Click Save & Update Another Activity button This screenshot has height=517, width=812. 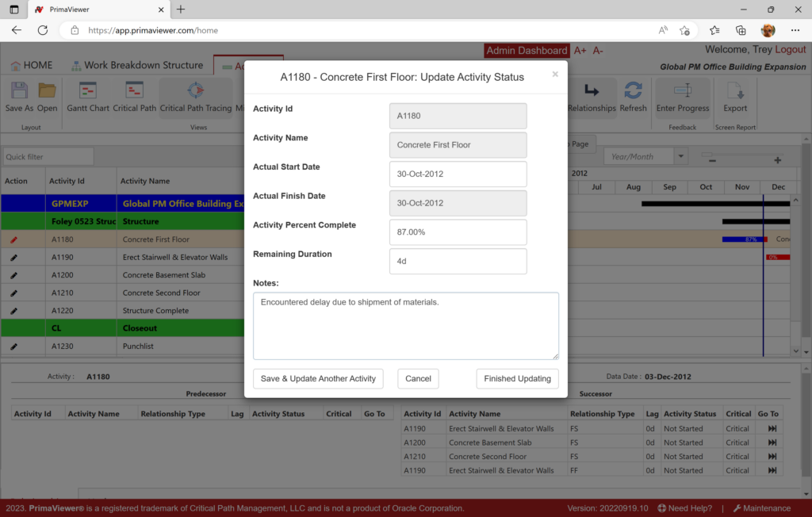(318, 379)
